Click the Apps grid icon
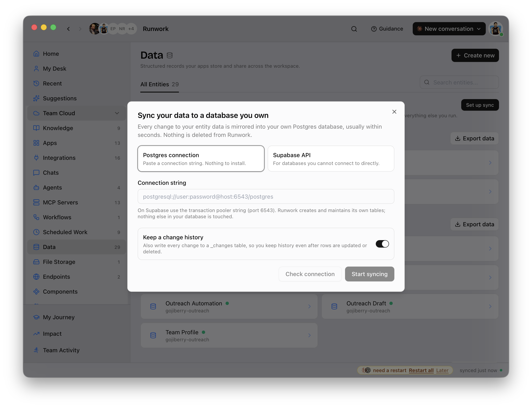 click(36, 143)
